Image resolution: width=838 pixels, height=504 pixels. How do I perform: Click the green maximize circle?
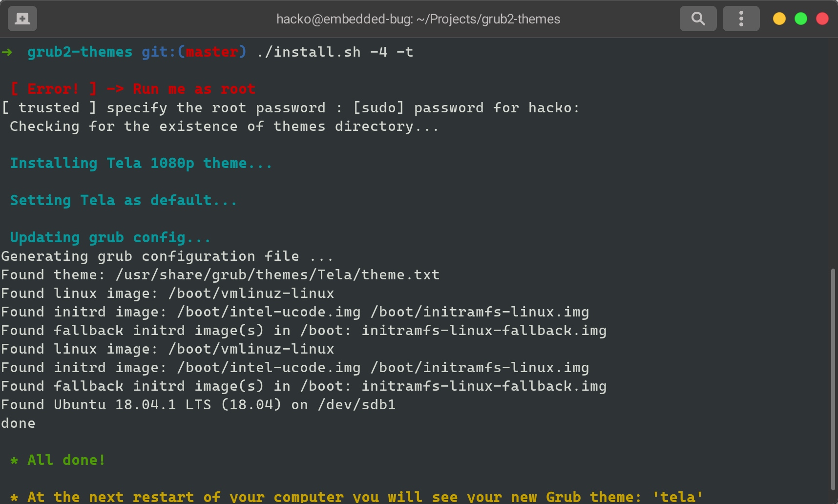point(800,19)
